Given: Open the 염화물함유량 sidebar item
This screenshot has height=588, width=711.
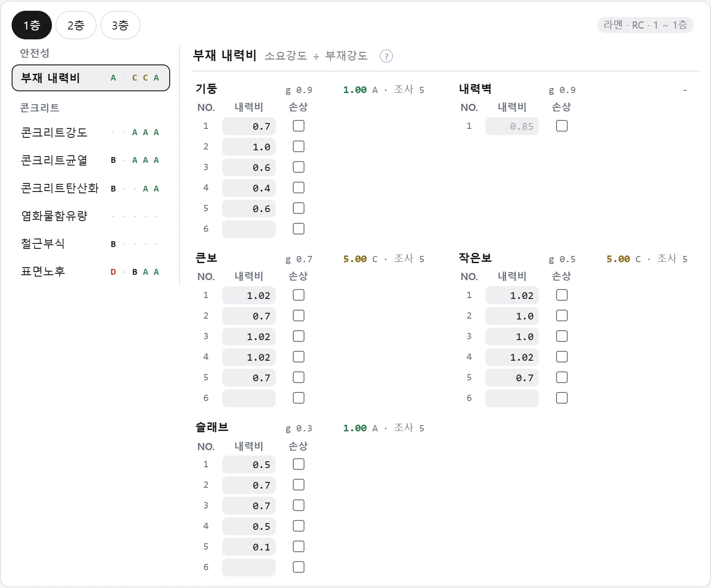Looking at the screenshot, I should 91,216.
